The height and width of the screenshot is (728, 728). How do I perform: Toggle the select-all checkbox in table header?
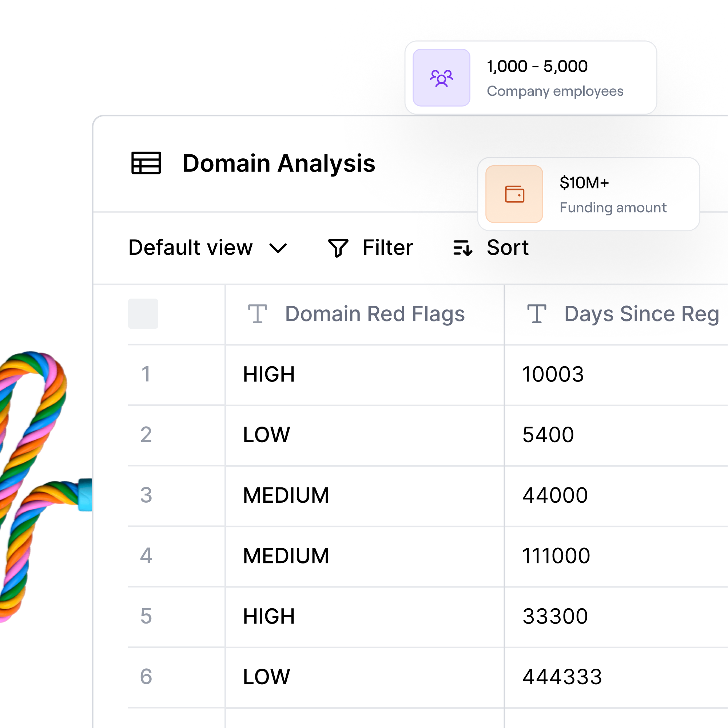click(143, 314)
